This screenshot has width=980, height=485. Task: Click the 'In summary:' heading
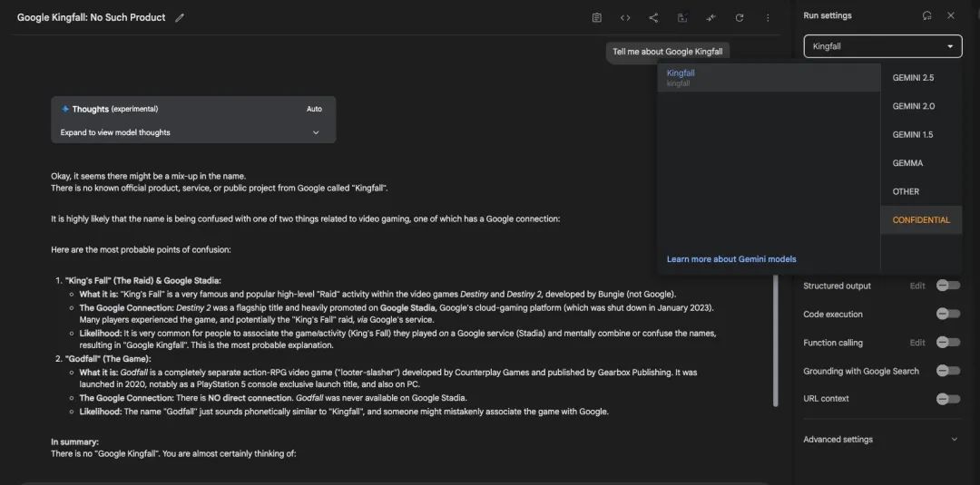[75, 441]
